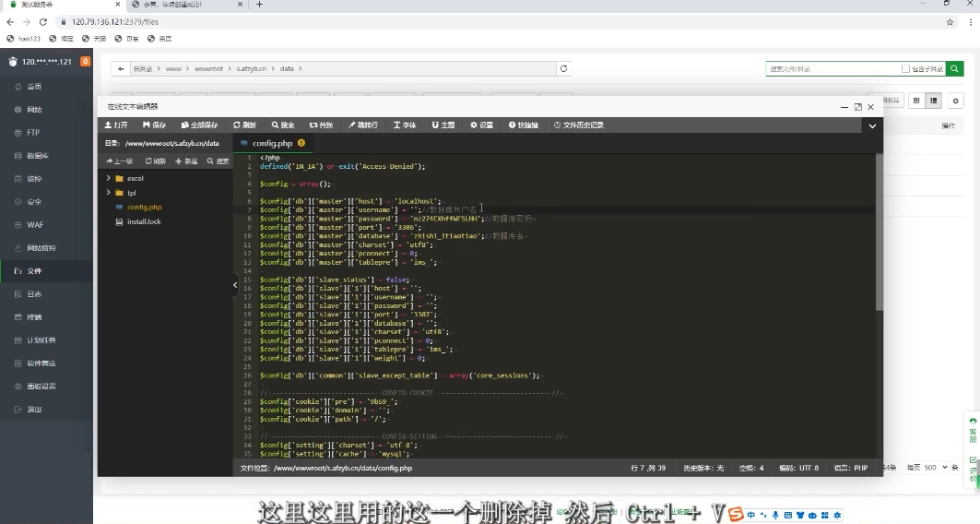
Task: Expand the excel folder
Action: [x=108, y=178]
